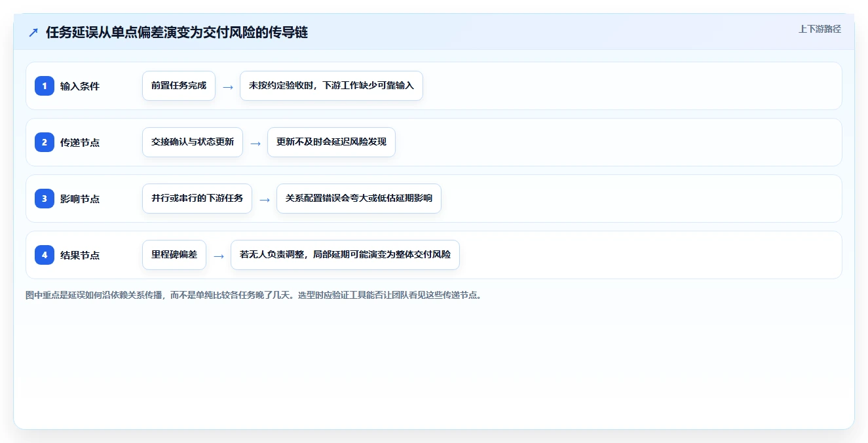Click the 里程碑偏差 chip
868x443 pixels.
coord(174,255)
